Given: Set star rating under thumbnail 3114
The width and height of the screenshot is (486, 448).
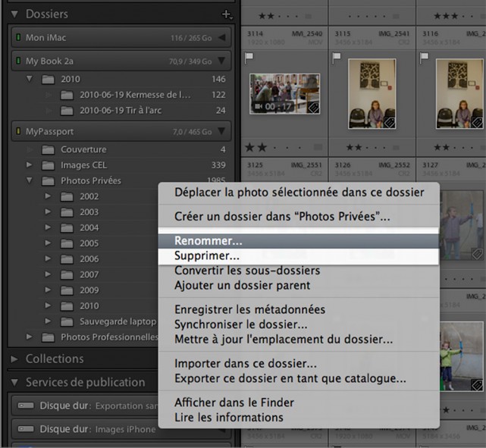Looking at the screenshot, I should [274, 148].
